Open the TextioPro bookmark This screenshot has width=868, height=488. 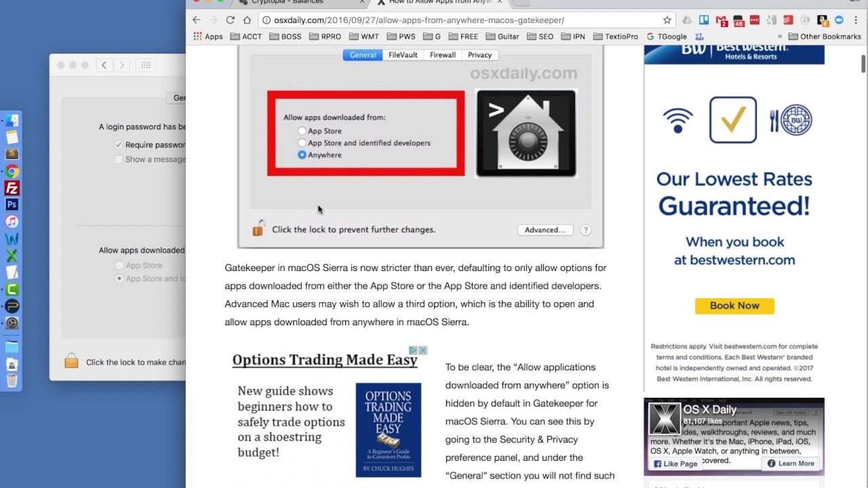[x=616, y=37]
